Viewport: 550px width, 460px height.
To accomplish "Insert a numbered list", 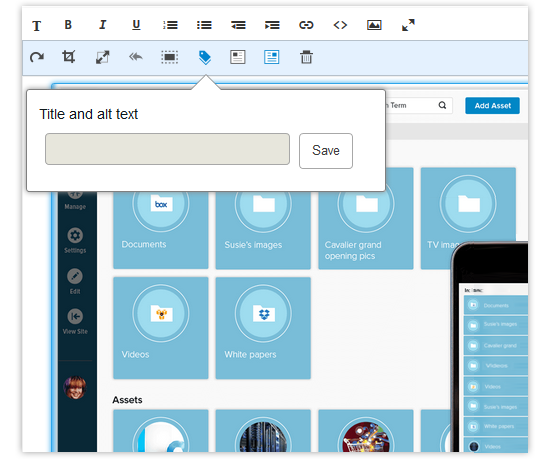I will tap(170, 25).
